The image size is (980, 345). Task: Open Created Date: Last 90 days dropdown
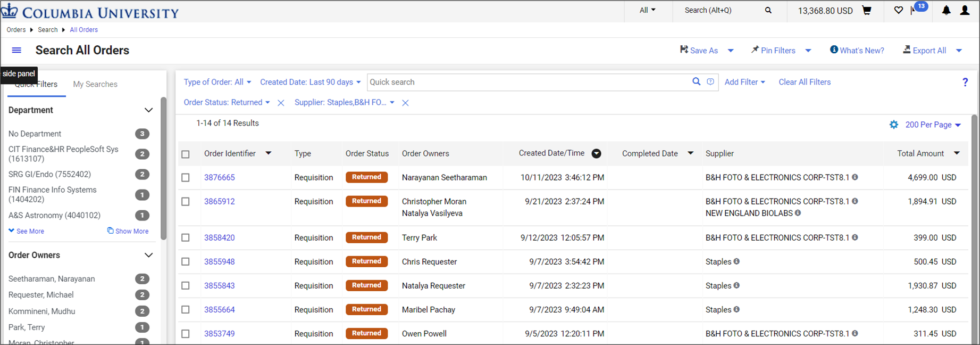pyautogui.click(x=311, y=82)
